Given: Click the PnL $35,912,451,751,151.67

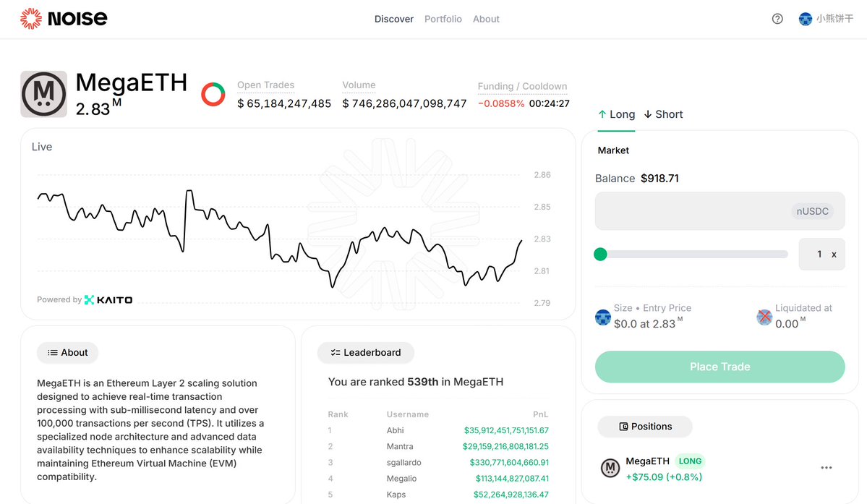Looking at the screenshot, I should click(x=506, y=430).
